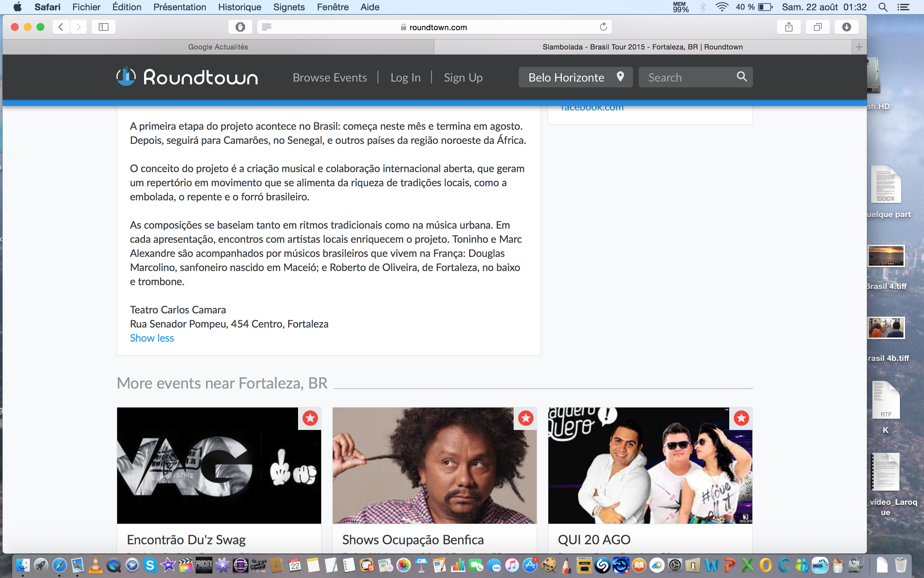This screenshot has height=578, width=924.
Task: Launch iMovie from the Dock
Action: pos(168,565)
